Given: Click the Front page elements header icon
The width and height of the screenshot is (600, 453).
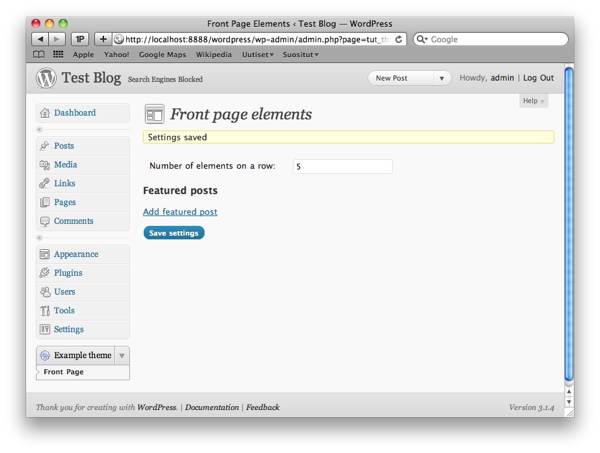Looking at the screenshot, I should [x=155, y=114].
